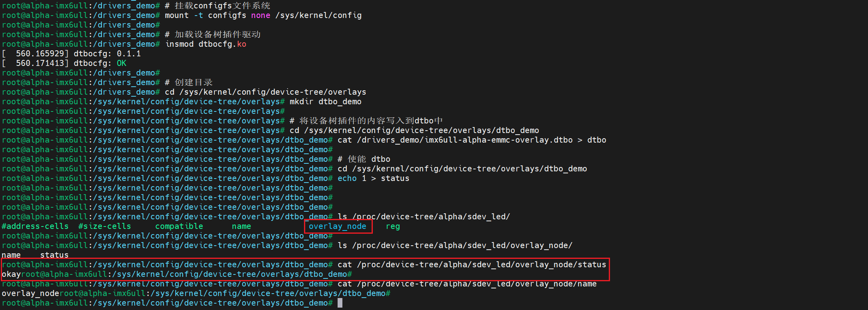
Task: Click the '# 使能 dtbo' comment
Action: click(364, 159)
